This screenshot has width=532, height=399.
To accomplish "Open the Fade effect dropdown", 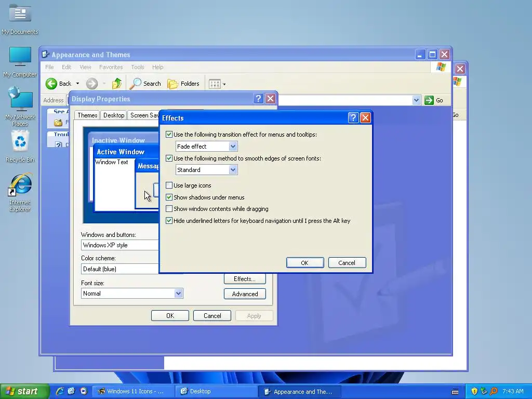I will [x=233, y=146].
